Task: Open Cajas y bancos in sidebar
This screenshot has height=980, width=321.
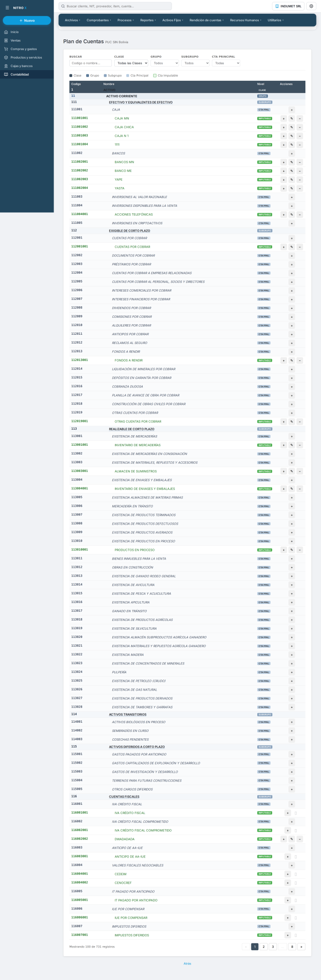Action: tap(22, 66)
